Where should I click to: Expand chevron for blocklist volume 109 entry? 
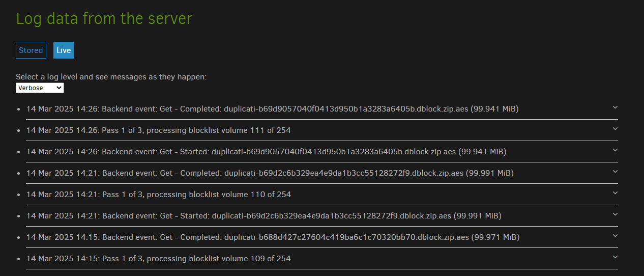[x=615, y=257]
